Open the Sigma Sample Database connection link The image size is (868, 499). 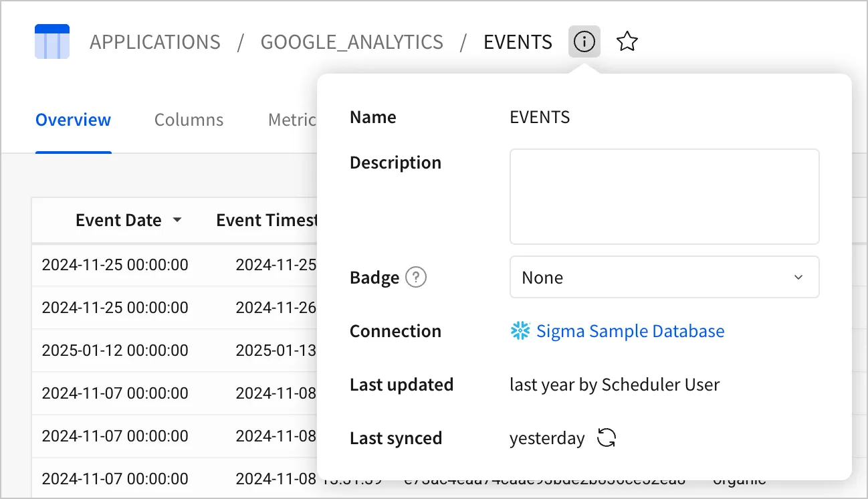pyautogui.click(x=630, y=331)
